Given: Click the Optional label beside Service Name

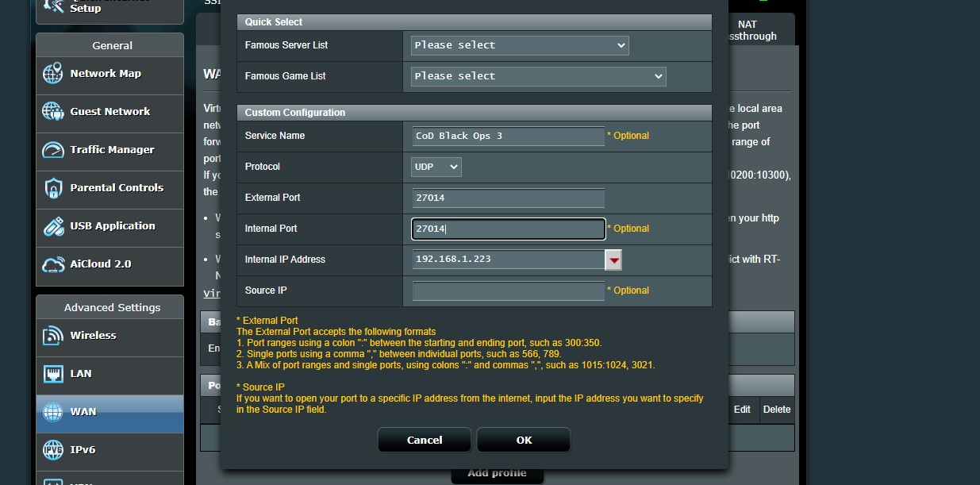Looking at the screenshot, I should pos(628,136).
